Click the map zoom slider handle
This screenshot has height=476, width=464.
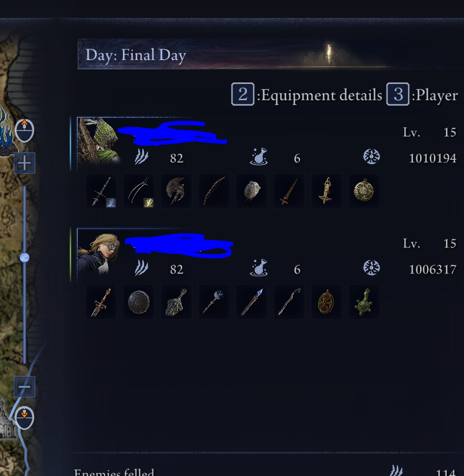pos(24,258)
